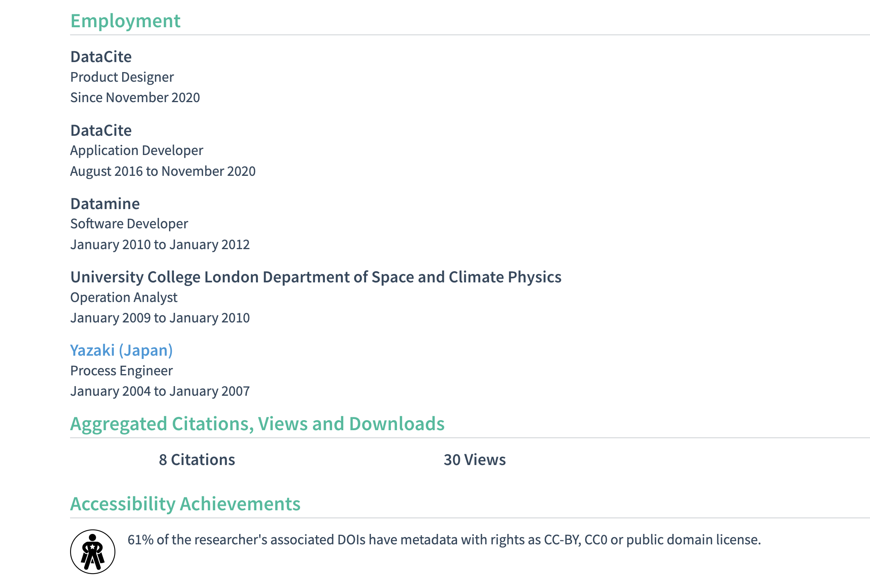Click the Application Developer role text
The image size is (870, 588).
coord(137,150)
